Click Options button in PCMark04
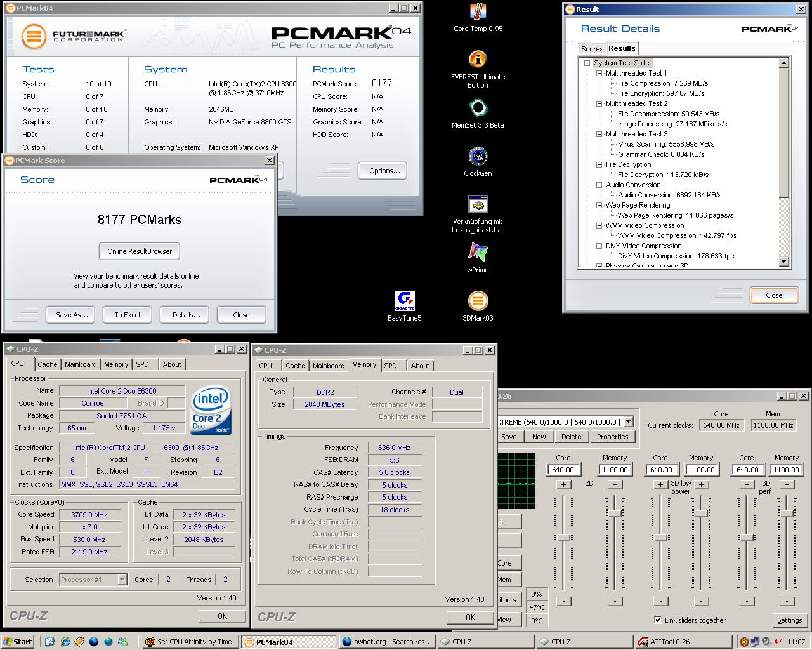812x650 pixels. (384, 171)
